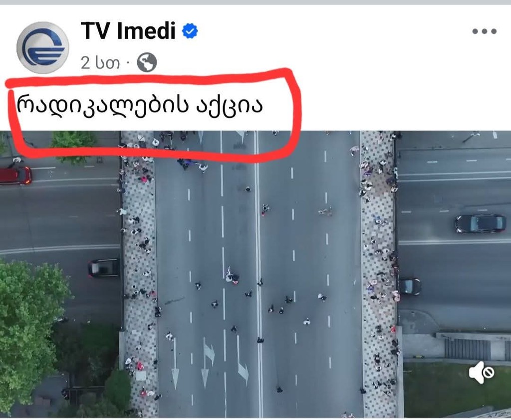
Task: Open the TV Imedi profile picture
Action: point(43,47)
